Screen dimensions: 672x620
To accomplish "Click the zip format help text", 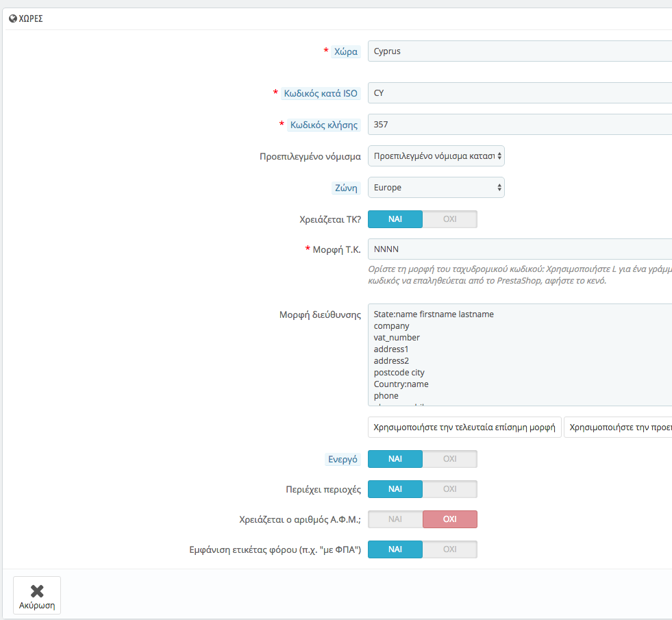I will [x=520, y=275].
